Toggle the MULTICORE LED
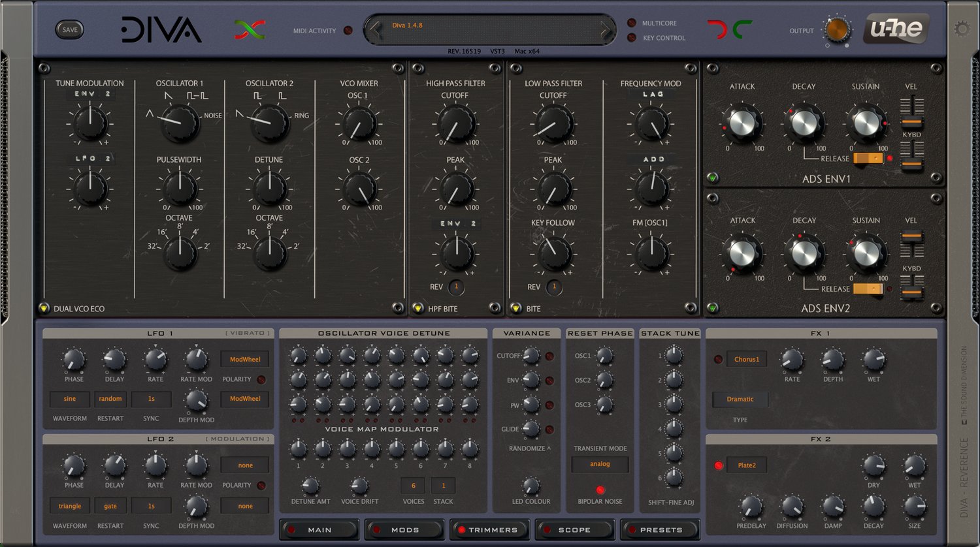This screenshot has height=547, width=980. (632, 23)
